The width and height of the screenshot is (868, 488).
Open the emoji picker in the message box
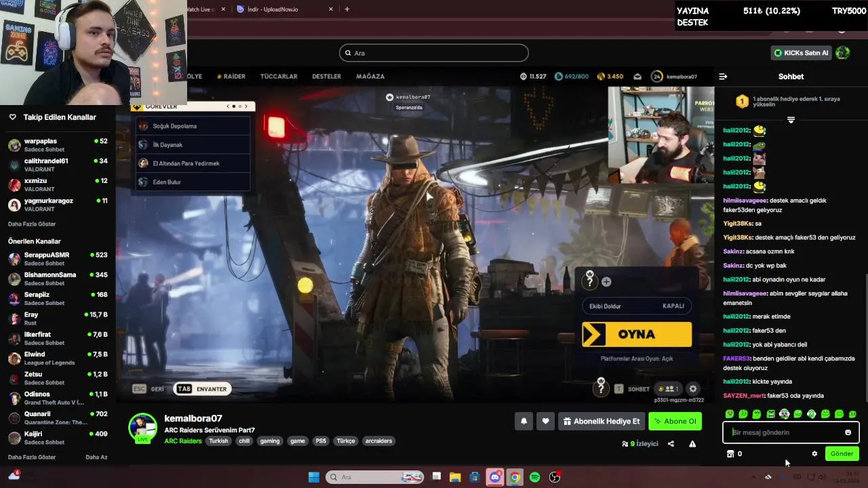click(x=848, y=432)
